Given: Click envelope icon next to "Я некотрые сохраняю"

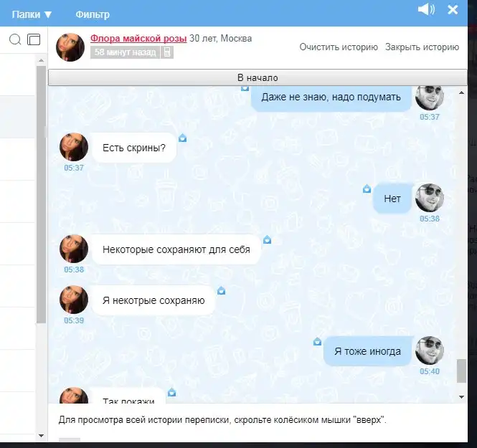Looking at the screenshot, I should 221,290.
